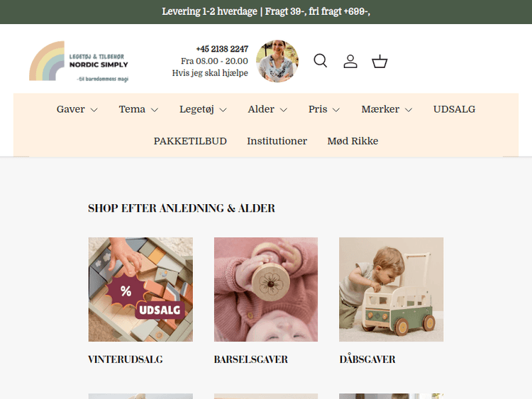Go to the UDSALG menu item

[x=454, y=109]
